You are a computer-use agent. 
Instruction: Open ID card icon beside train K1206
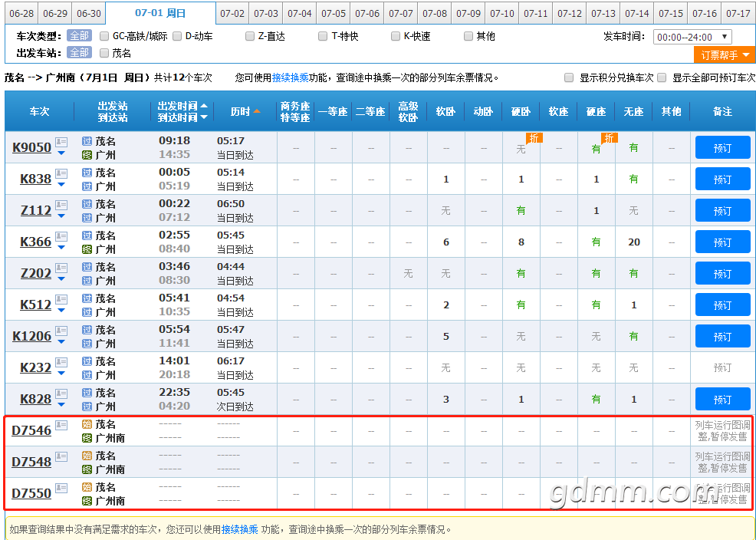pyautogui.click(x=61, y=331)
